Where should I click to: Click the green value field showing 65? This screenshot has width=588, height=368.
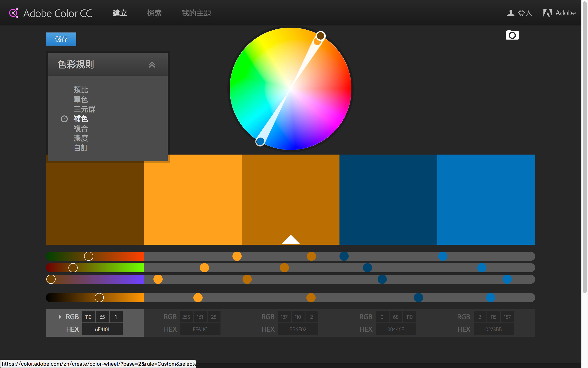pyautogui.click(x=102, y=317)
